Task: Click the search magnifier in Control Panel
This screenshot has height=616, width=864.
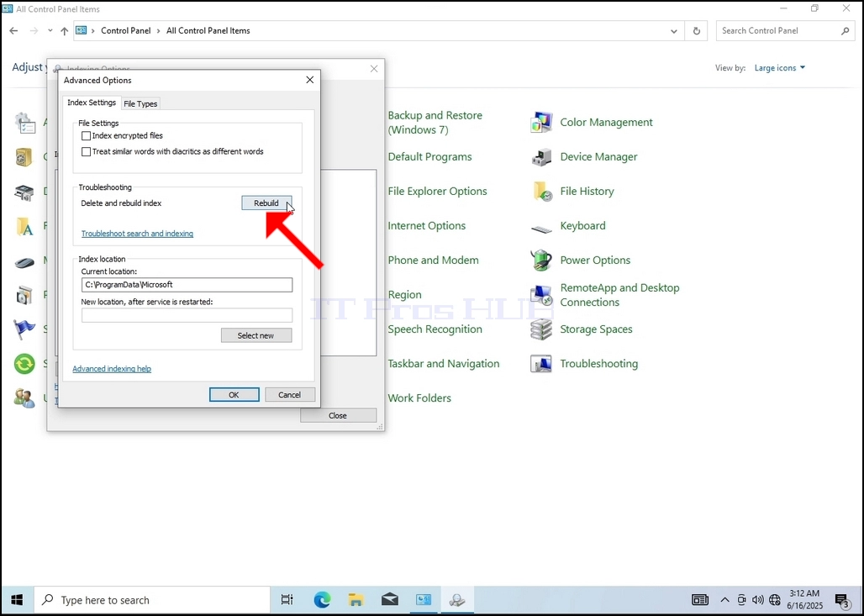Action: tap(846, 31)
